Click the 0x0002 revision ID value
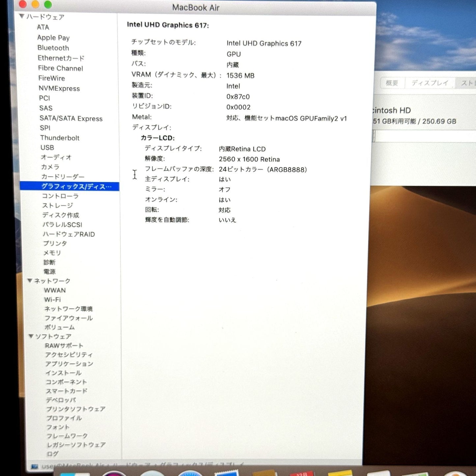Image resolution: width=476 pixels, height=476 pixels. point(238,107)
